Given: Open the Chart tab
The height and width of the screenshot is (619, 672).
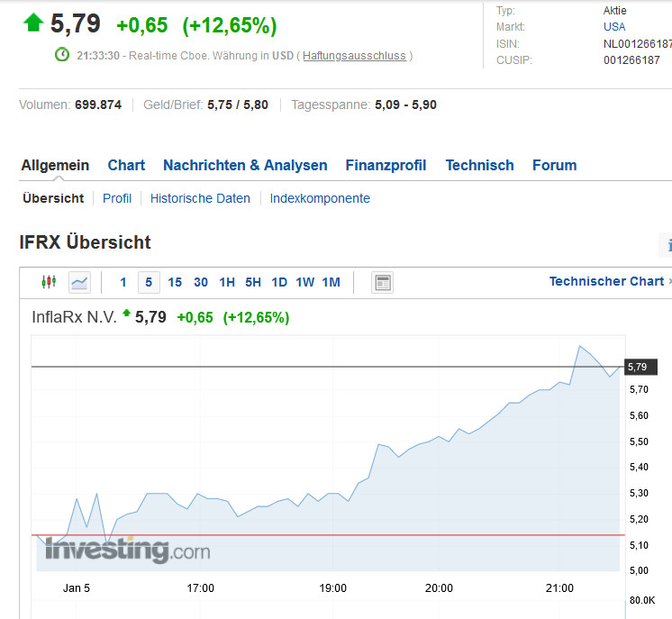Looking at the screenshot, I should click(x=126, y=165).
